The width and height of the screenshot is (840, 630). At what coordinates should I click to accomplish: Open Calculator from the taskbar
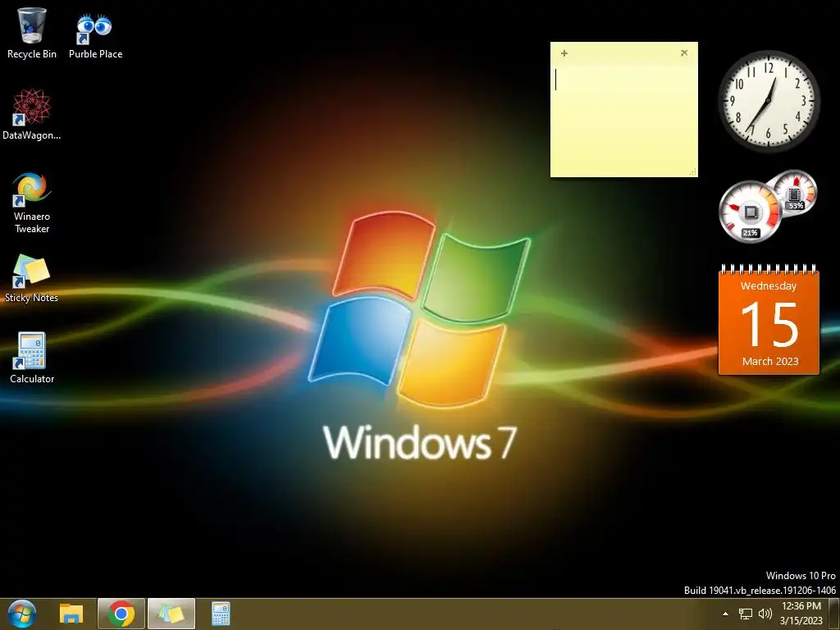pyautogui.click(x=221, y=614)
